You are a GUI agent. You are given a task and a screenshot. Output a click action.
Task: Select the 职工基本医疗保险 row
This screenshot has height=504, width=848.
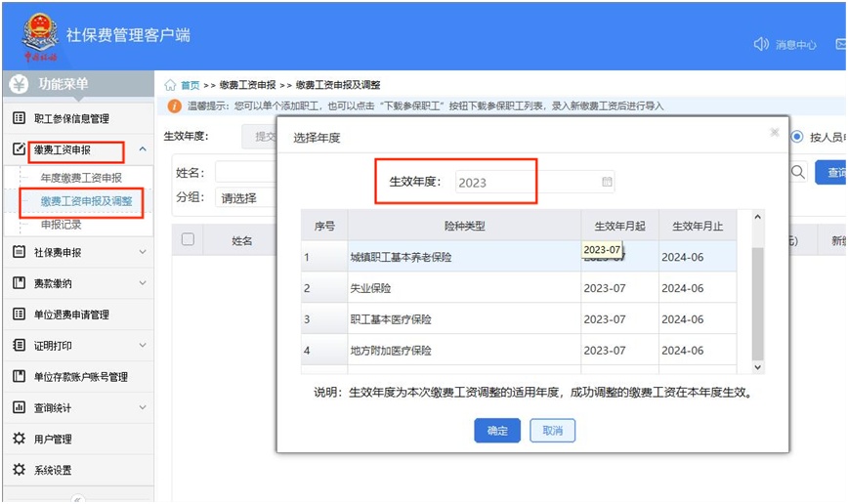tap(519, 319)
